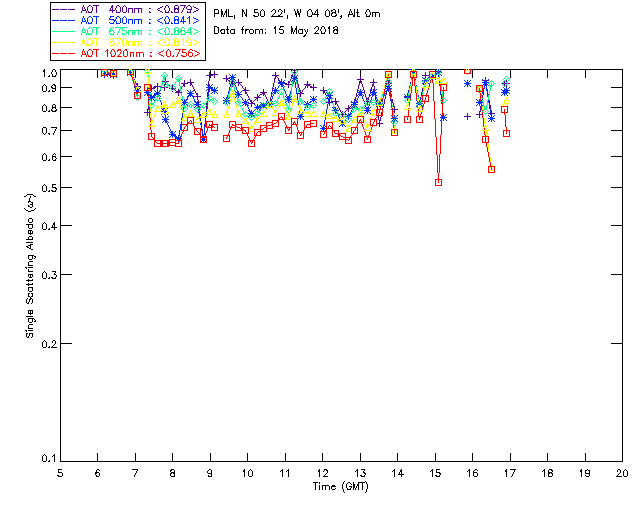Image resolution: width=640 pixels, height=512 pixels.
Task: Click the AOT 675nm green legend entry
Action: (x=127, y=31)
